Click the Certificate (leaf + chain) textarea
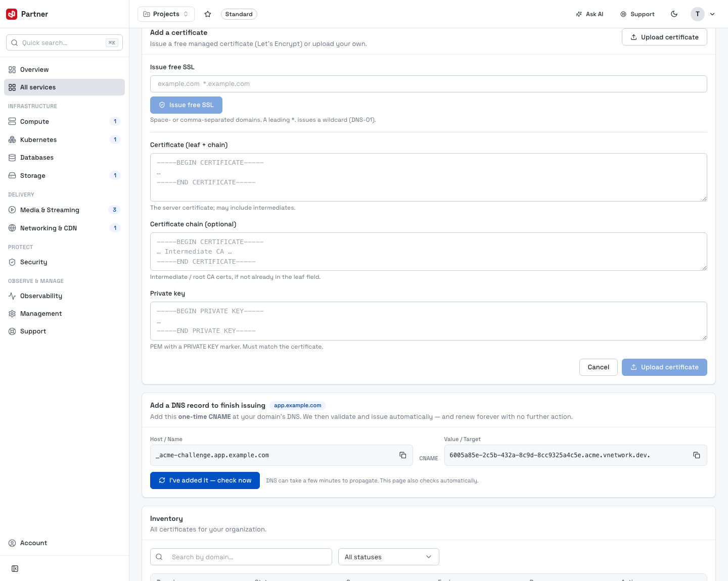Viewport: 728px width, 581px height. (428, 177)
